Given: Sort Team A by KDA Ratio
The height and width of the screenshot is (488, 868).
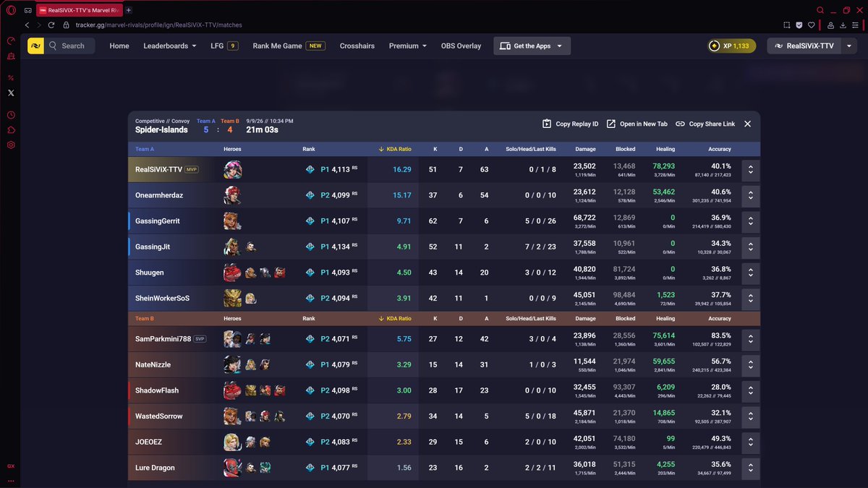Looking at the screenshot, I should [x=395, y=149].
